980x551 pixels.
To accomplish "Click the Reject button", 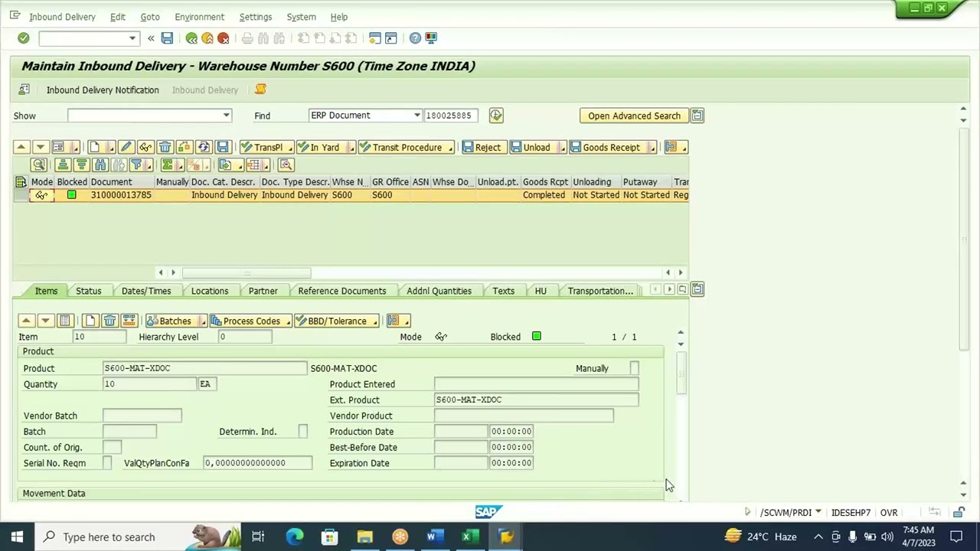I will coord(482,147).
